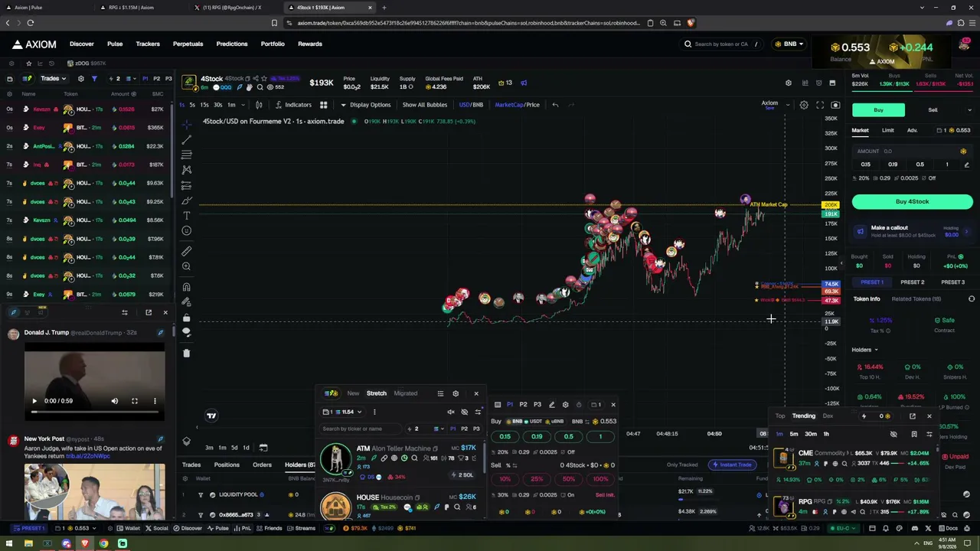Viewport: 980px width, 551px height.
Task: Buy 0.19 BNB in instant trade panel
Action: coord(537,437)
